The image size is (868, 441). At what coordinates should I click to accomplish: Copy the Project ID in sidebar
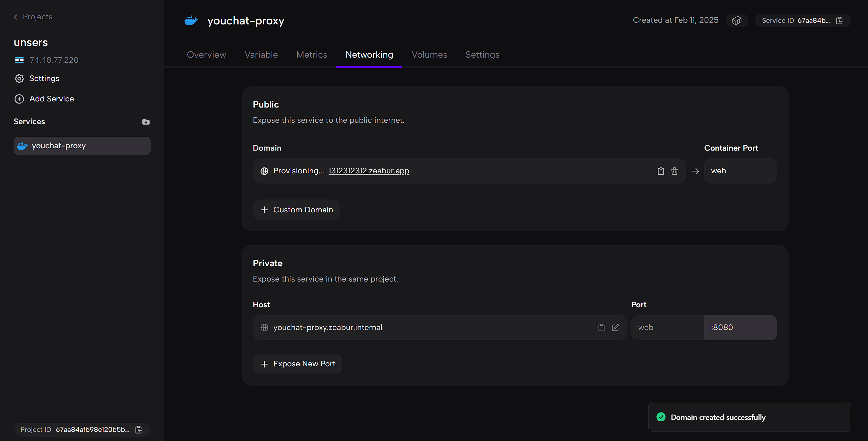tap(139, 429)
